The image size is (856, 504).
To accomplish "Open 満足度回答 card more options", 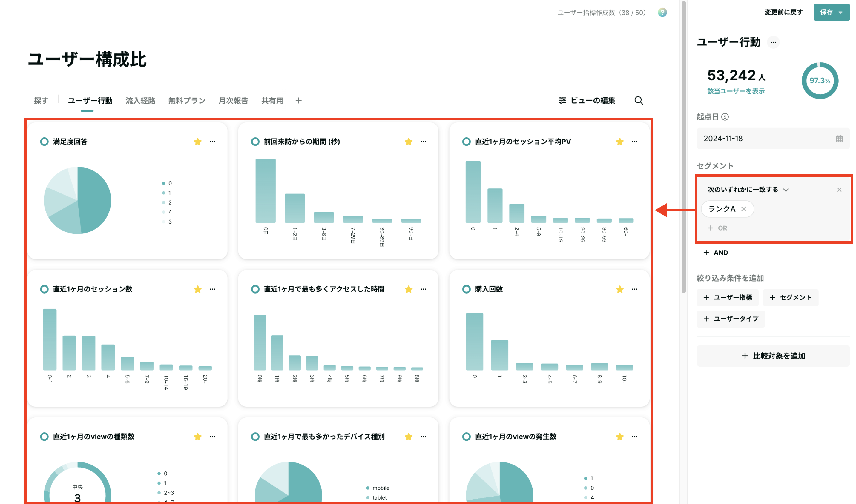I will pos(212,142).
